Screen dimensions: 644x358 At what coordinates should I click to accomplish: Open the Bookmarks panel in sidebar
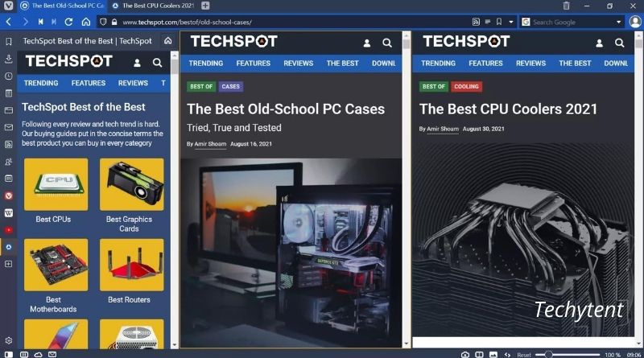click(x=8, y=42)
